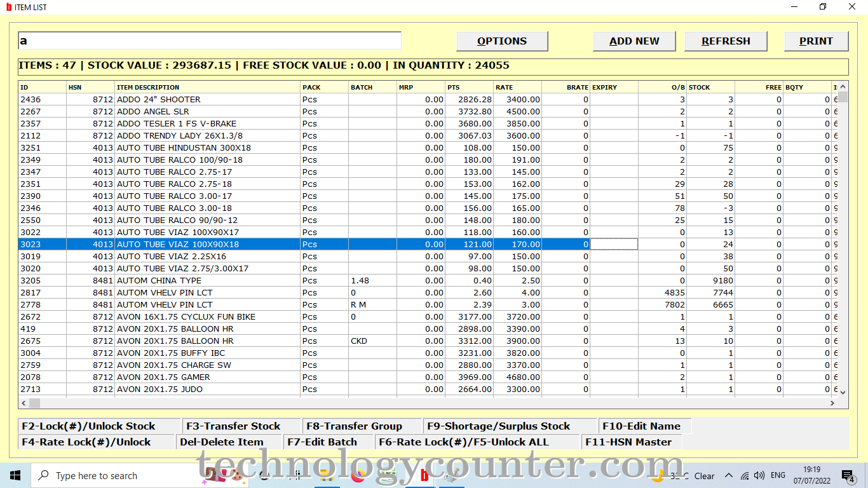Click the STOCK column header
The image size is (868, 488).
click(x=710, y=87)
